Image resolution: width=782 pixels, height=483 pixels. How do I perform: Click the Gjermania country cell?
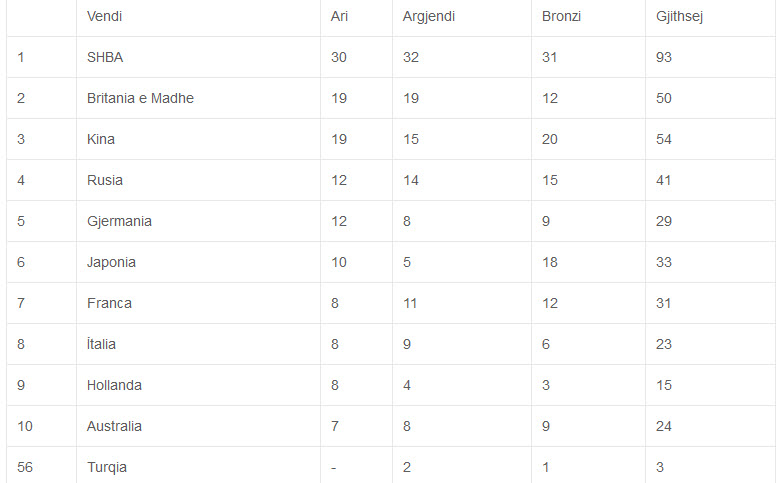119,221
